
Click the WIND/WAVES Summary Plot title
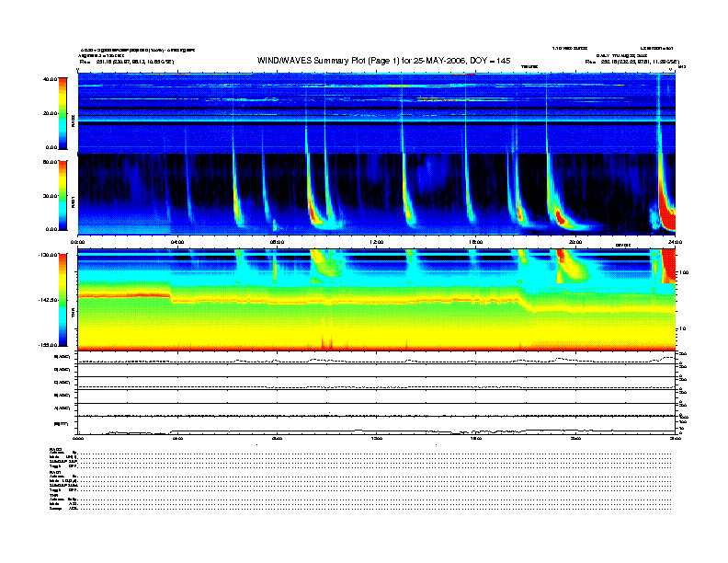[383, 61]
